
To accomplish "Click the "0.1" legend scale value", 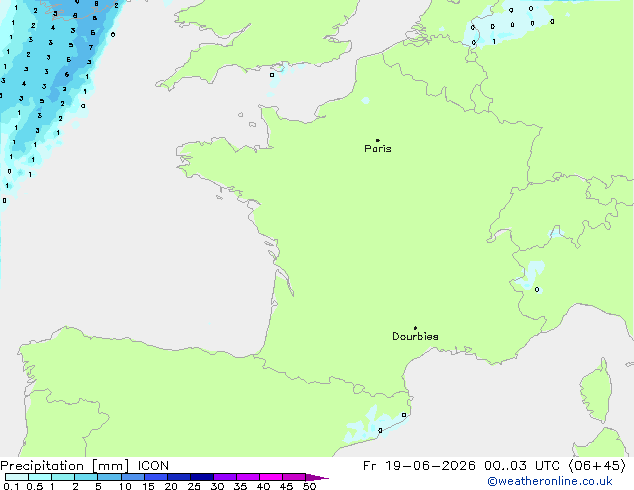I will (11, 486).
